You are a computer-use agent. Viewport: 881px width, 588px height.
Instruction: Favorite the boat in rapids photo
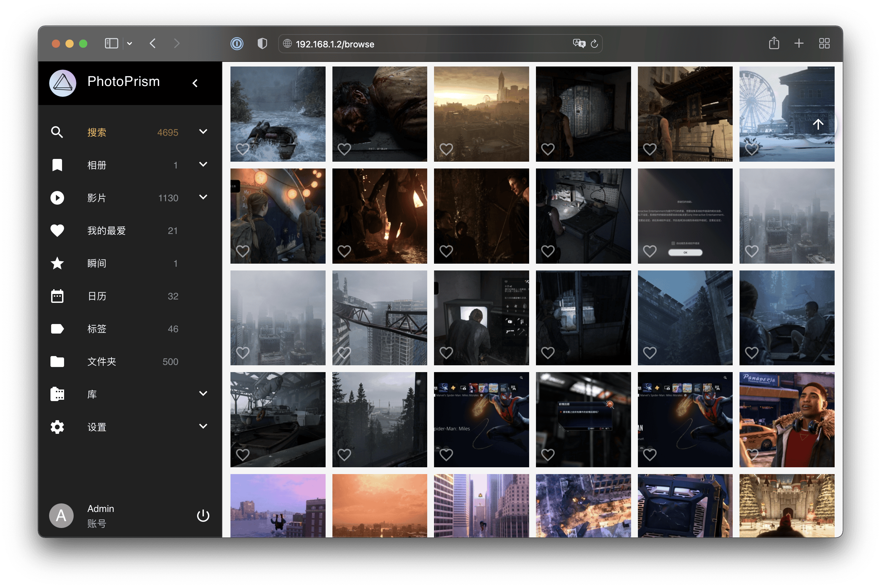242,149
